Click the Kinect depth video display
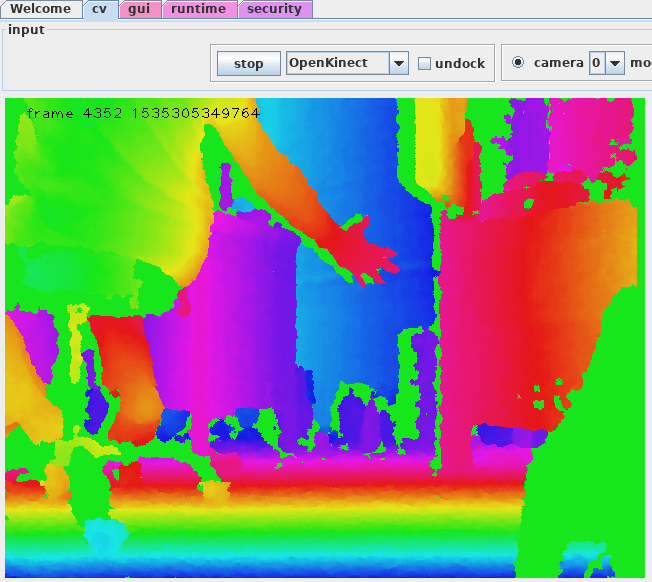 325,338
